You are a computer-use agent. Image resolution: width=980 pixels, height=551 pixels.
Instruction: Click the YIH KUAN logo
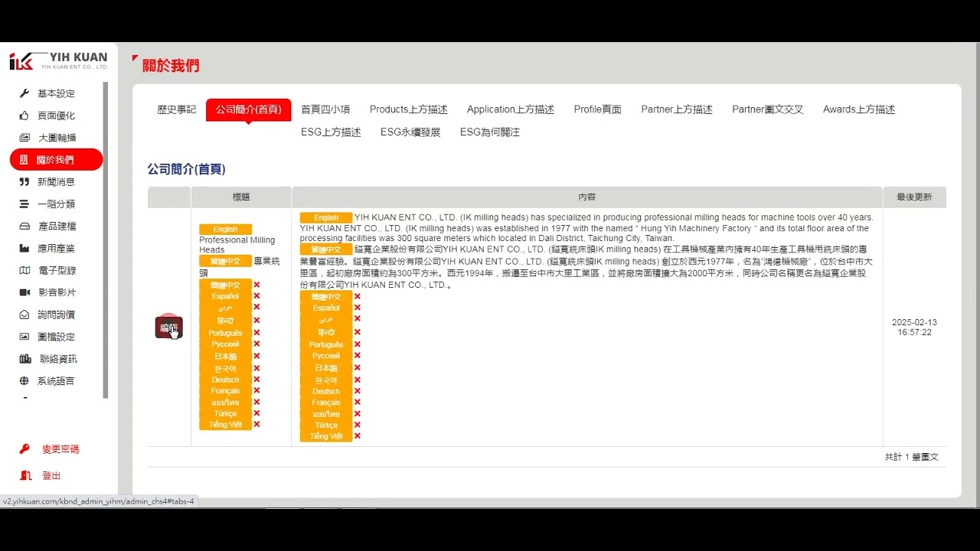[x=59, y=61]
